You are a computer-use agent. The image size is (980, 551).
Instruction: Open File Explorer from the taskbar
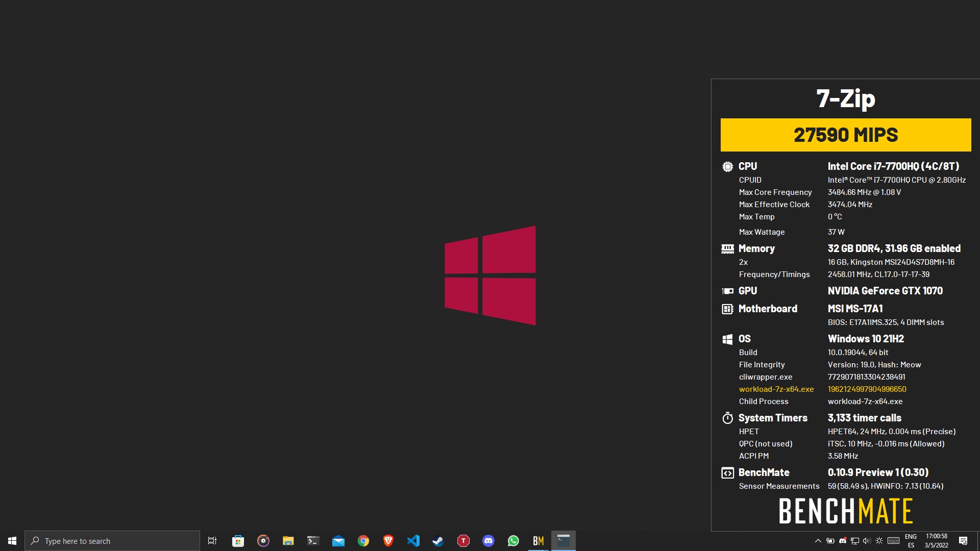point(288,541)
